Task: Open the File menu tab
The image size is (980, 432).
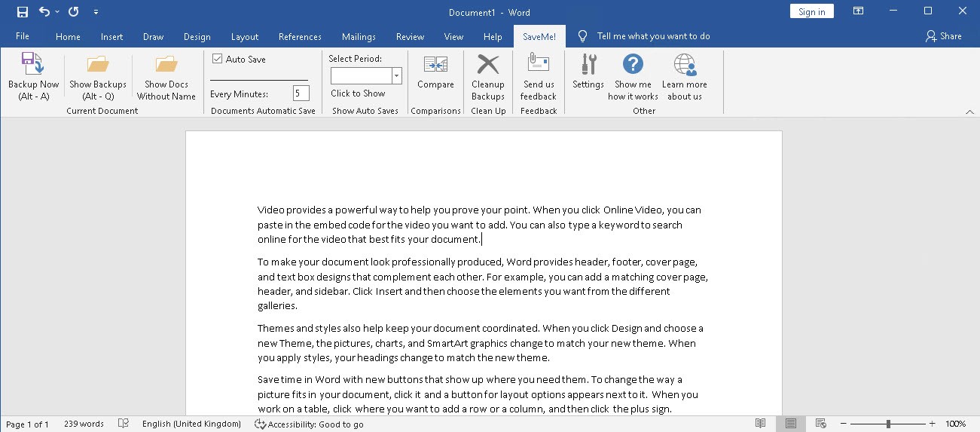Action: point(23,36)
